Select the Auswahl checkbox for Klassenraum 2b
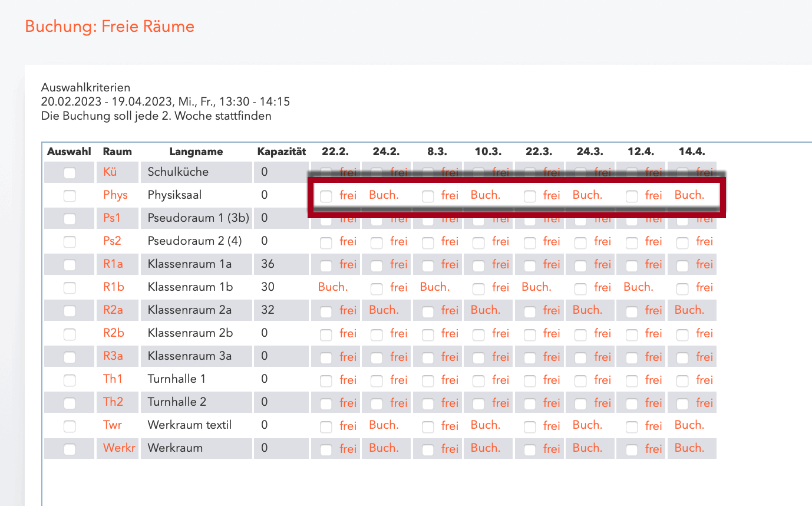Image resolution: width=812 pixels, height=506 pixels. [x=70, y=334]
